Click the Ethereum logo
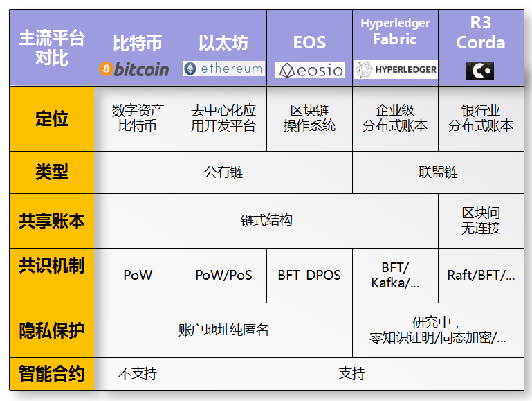 pyautogui.click(x=223, y=69)
